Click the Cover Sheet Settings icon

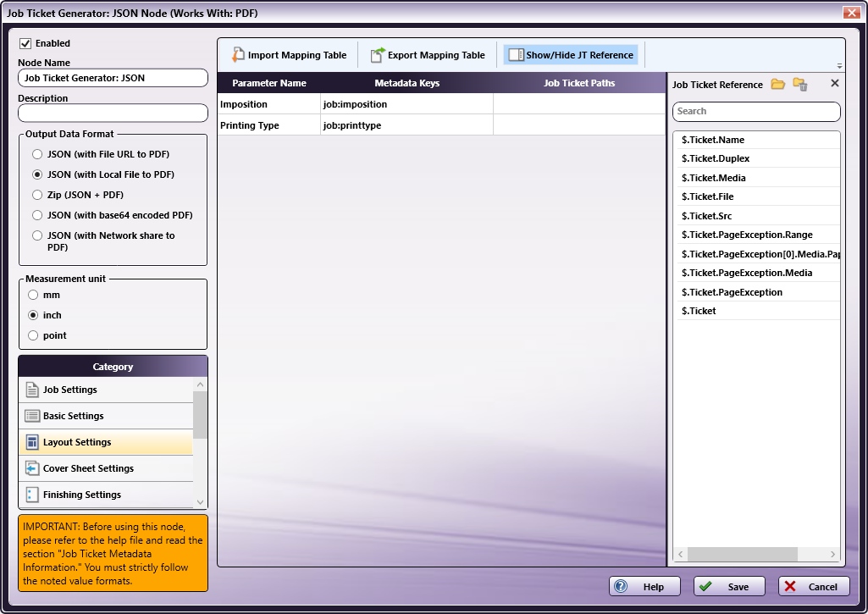pyautogui.click(x=32, y=468)
